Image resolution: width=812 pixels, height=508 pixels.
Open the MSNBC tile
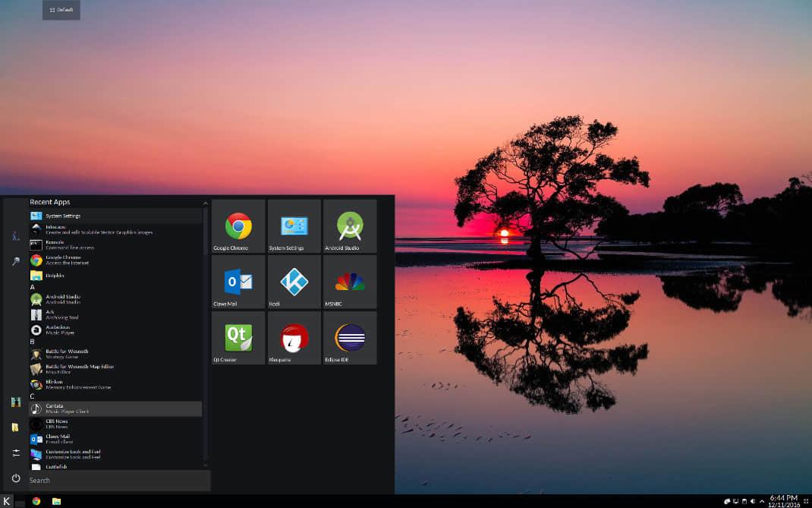[x=349, y=281]
